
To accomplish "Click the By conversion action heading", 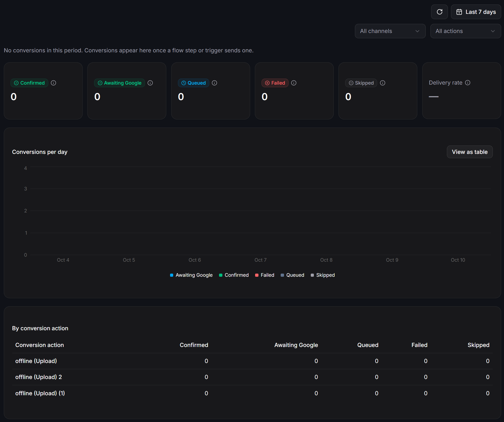I will point(40,328).
